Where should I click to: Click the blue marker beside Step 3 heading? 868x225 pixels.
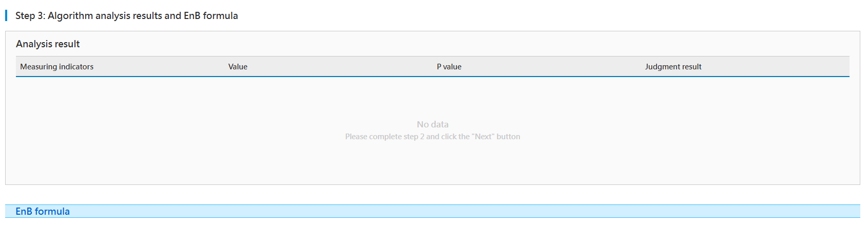click(x=6, y=15)
